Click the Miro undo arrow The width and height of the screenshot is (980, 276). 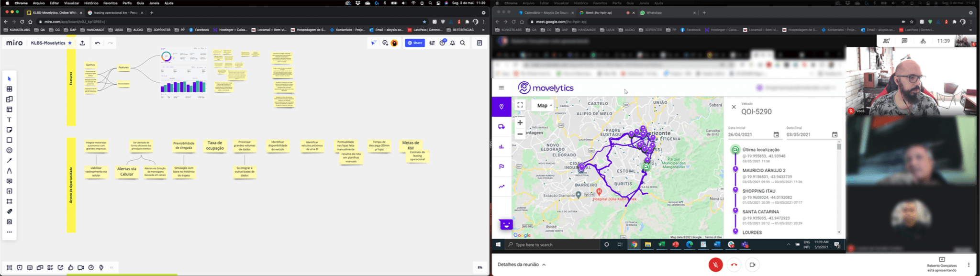(98, 43)
